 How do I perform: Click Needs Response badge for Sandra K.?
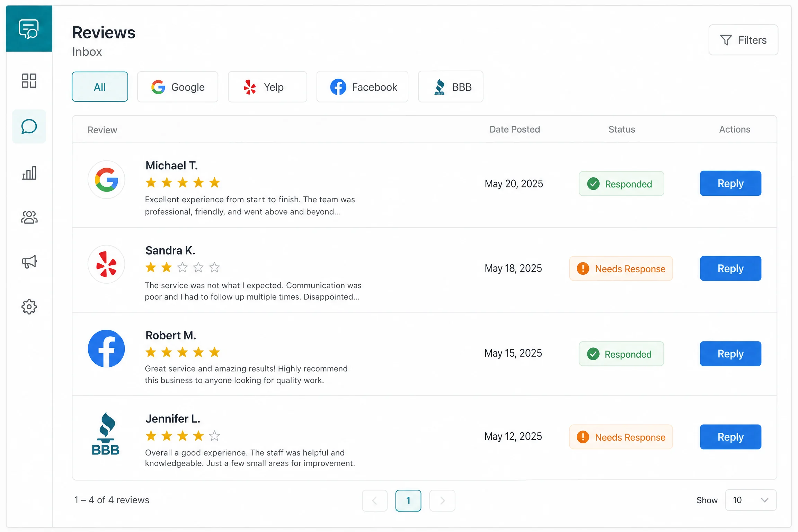coord(621,268)
